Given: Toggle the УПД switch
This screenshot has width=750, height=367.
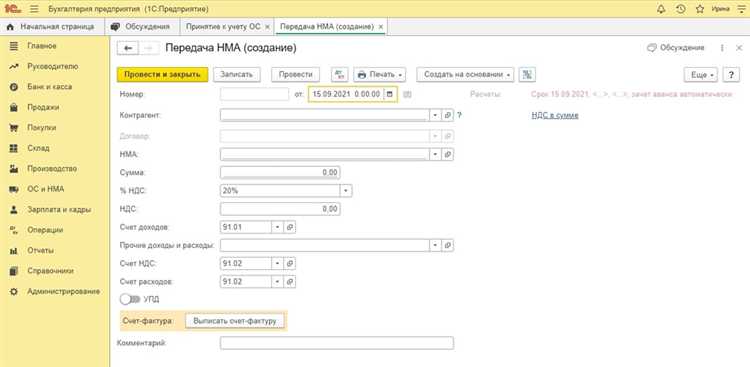Looking at the screenshot, I should [x=130, y=300].
